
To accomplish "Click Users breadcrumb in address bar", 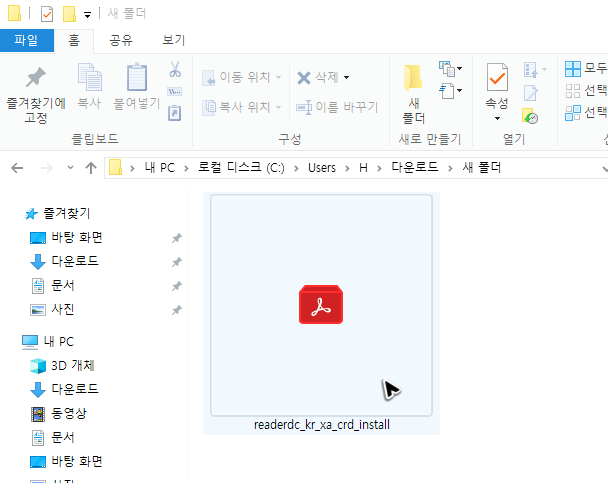I will (x=322, y=168).
